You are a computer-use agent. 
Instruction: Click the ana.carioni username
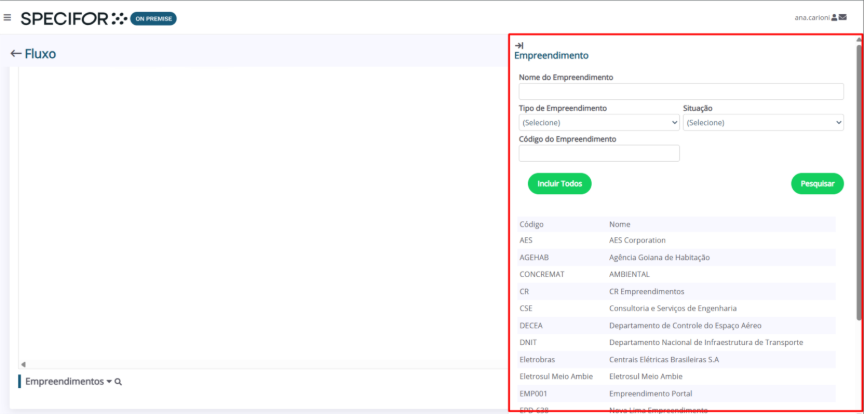pyautogui.click(x=812, y=18)
